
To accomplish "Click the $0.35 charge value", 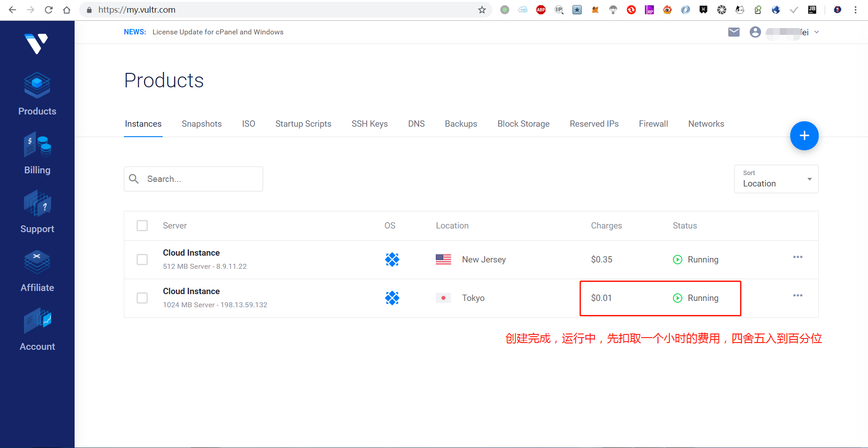I will 602,260.
